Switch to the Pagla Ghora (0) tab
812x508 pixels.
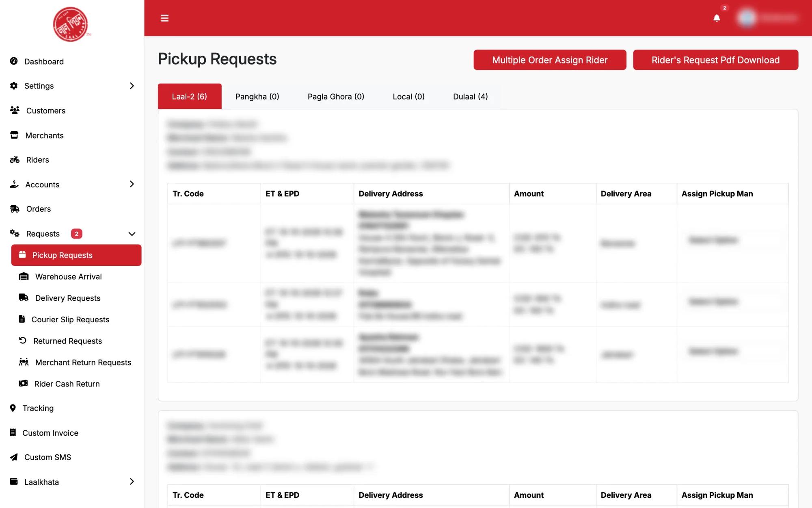point(336,96)
